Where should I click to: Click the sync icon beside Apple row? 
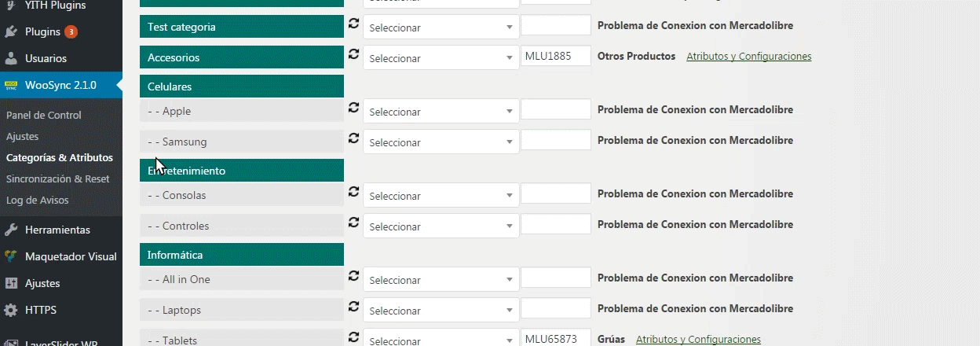pyautogui.click(x=353, y=109)
